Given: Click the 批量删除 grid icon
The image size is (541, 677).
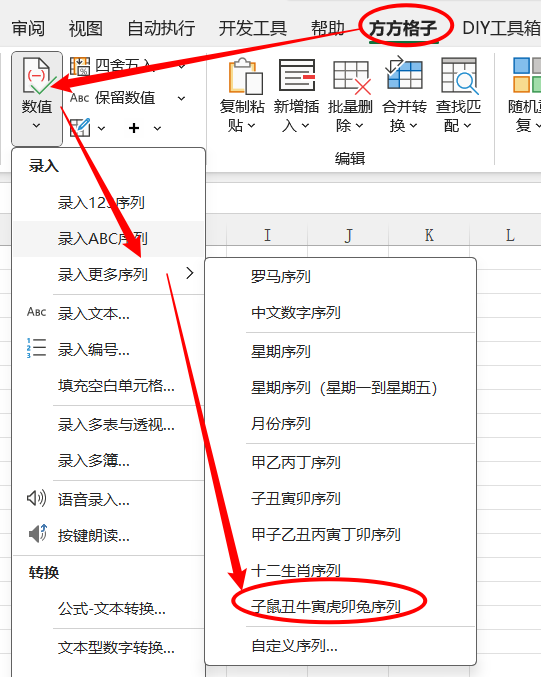Looking at the screenshot, I should coord(351,77).
